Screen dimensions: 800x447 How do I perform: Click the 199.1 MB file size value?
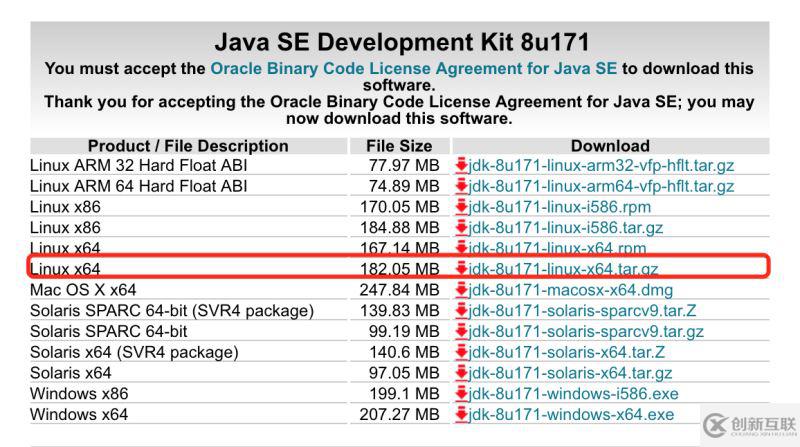405,394
